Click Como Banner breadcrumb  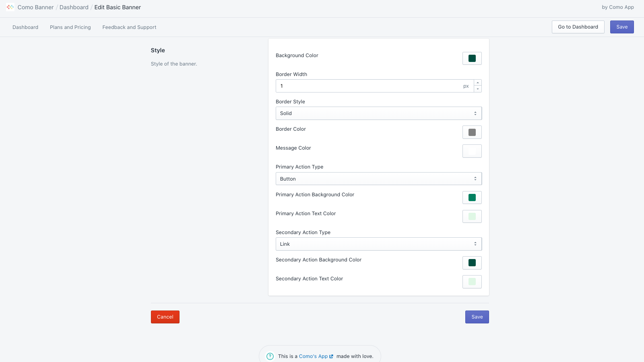click(35, 7)
